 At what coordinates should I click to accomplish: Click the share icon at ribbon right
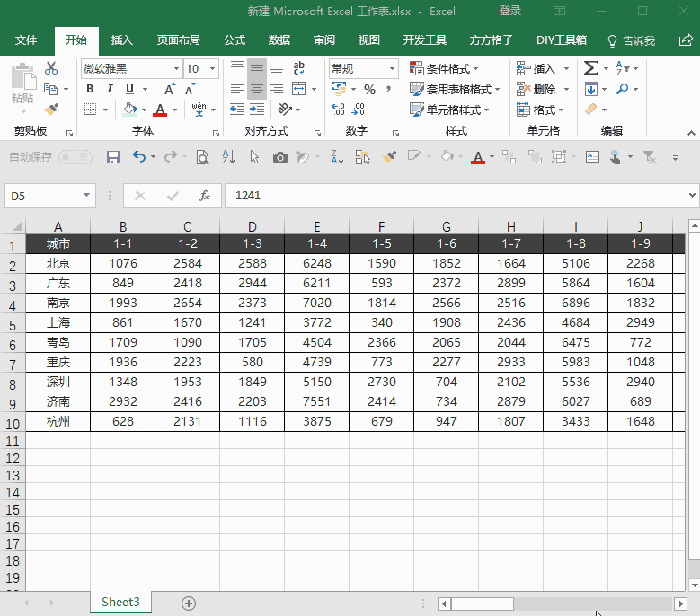pyautogui.click(x=686, y=40)
